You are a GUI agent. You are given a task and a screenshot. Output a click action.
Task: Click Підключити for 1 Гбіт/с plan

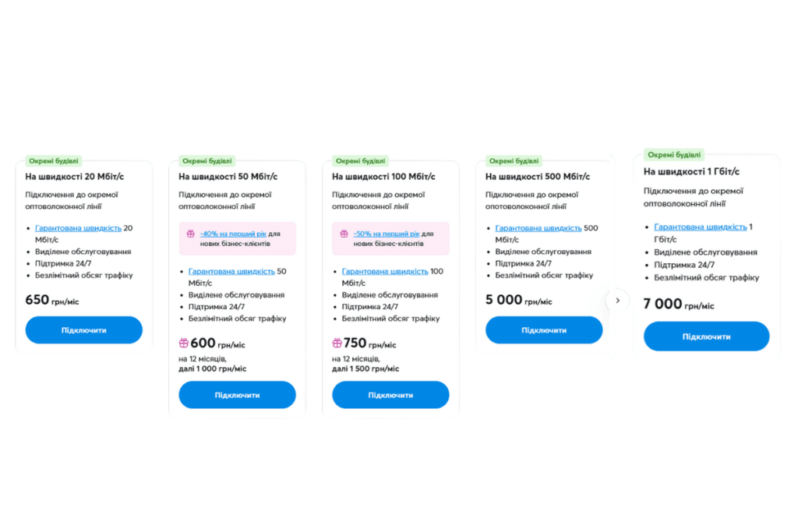coord(706,336)
